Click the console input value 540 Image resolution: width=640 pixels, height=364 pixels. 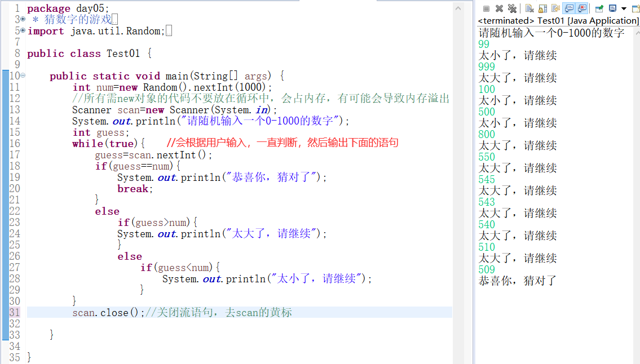pos(487,224)
